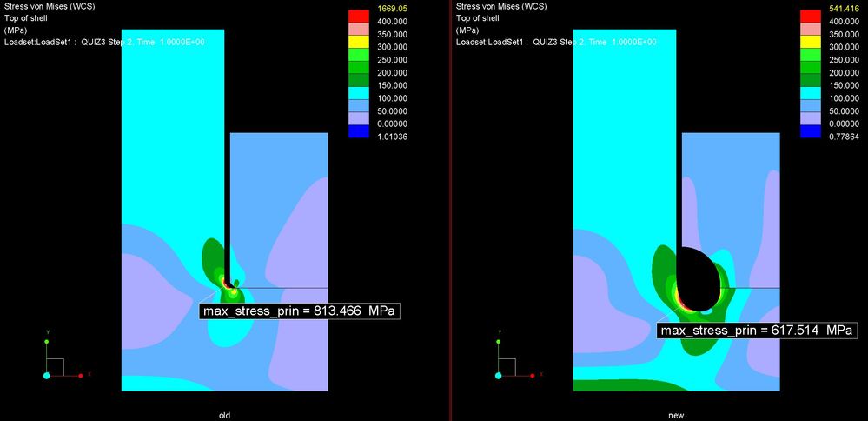This screenshot has height=421, width=868.
Task: Click the Loadset:LoadSet1 line in new panel
Action: (x=556, y=42)
